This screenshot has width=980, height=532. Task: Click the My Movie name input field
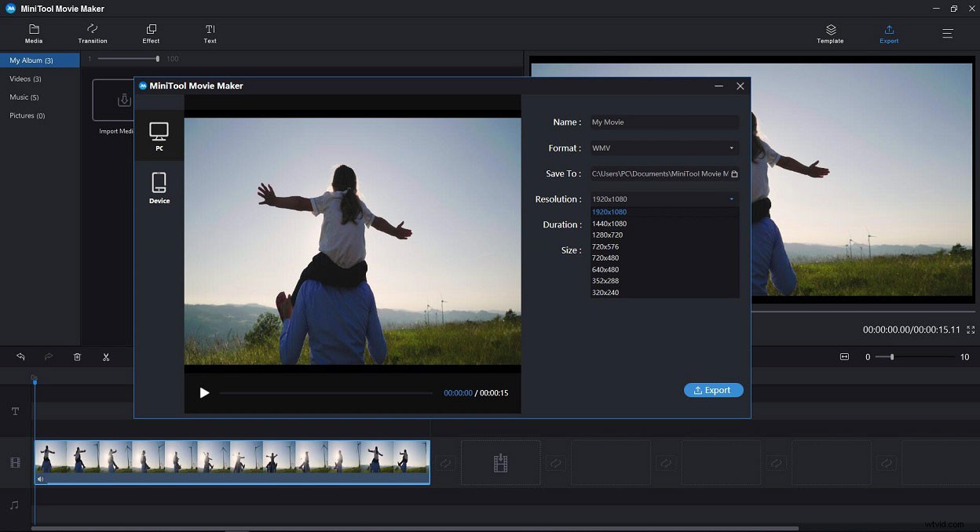pyautogui.click(x=664, y=122)
